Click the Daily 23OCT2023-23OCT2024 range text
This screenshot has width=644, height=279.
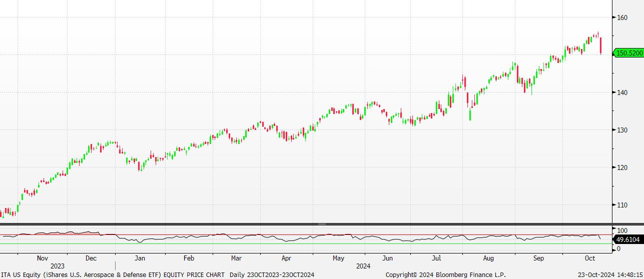[x=272, y=274]
